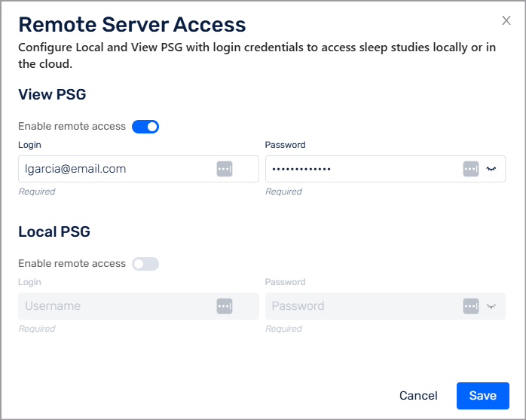Screen dimensions: 526x420
Task: Save the remote server settings
Action: [x=483, y=396]
